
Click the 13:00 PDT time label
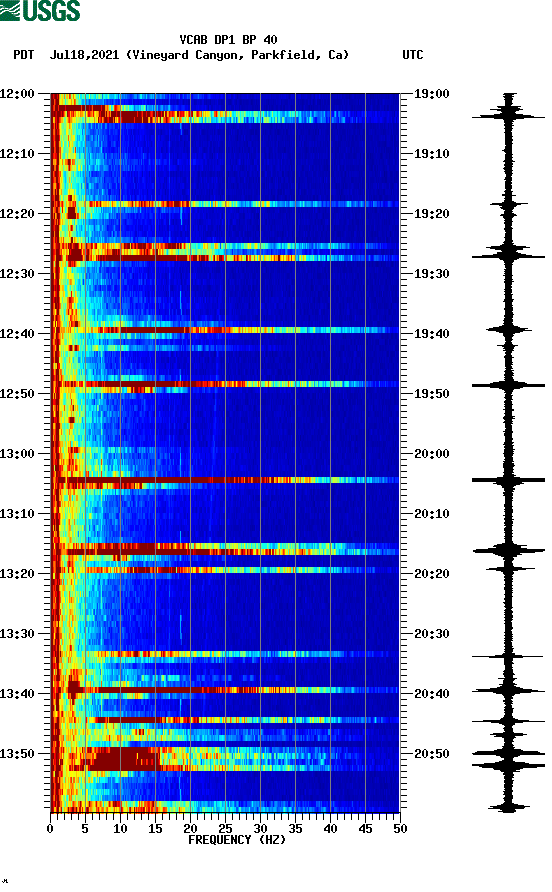[x=17, y=454]
